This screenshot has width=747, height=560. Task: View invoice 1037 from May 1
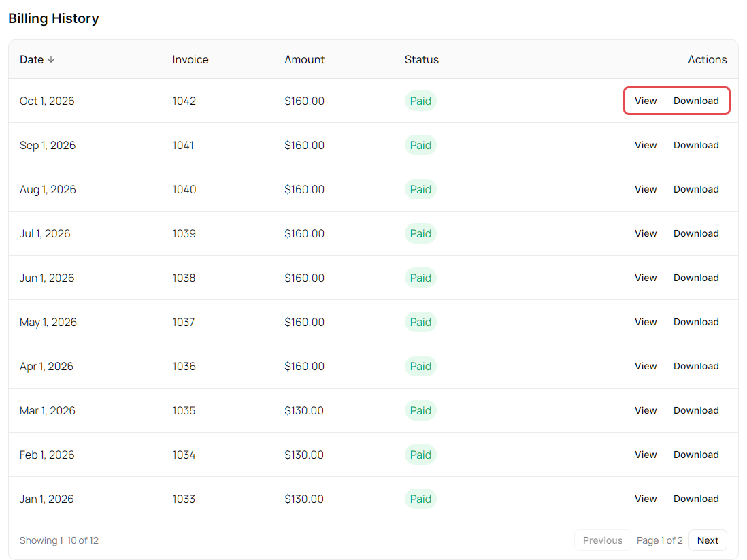pyautogui.click(x=646, y=322)
